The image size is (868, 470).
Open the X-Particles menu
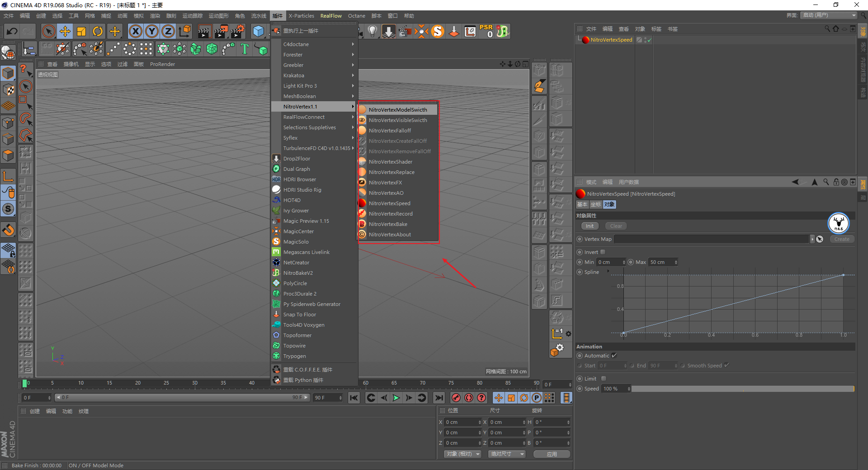301,16
